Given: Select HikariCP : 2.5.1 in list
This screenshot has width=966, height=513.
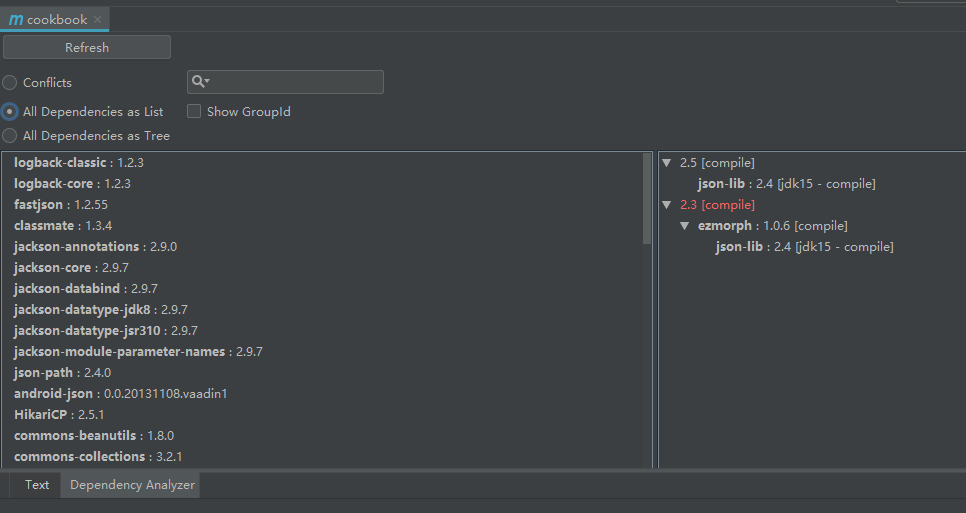Looking at the screenshot, I should pos(59,414).
